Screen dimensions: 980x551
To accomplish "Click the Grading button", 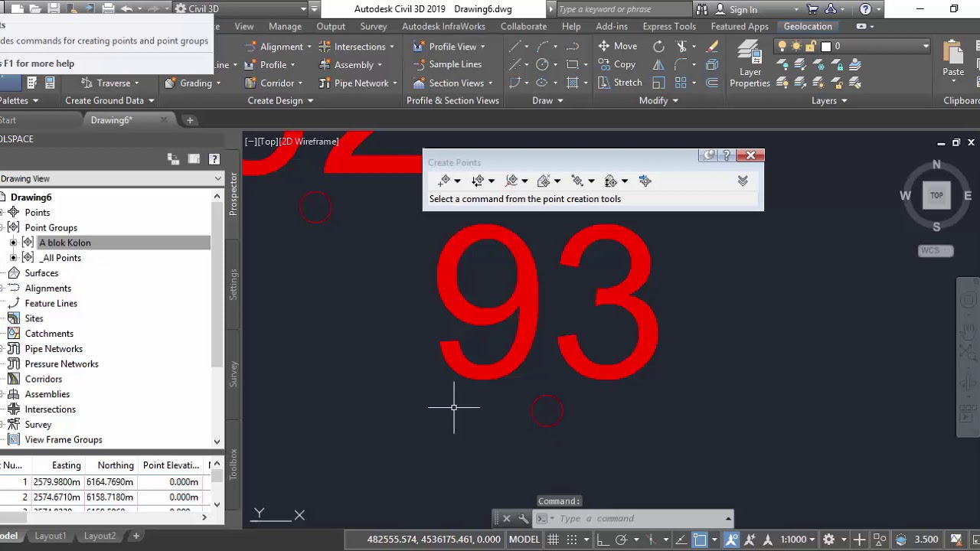I will [191, 83].
